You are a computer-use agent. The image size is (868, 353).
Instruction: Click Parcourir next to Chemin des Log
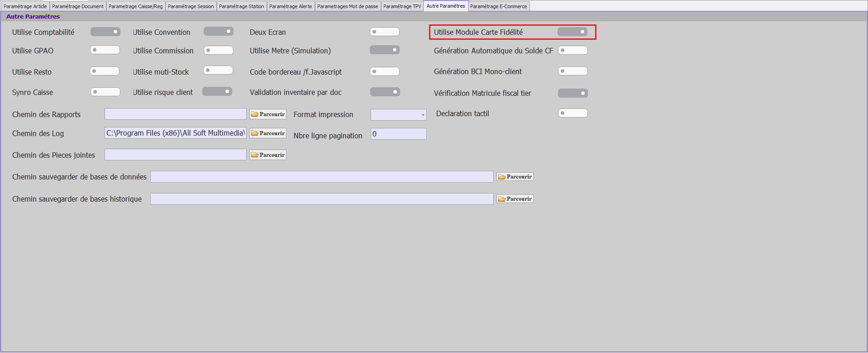tap(268, 133)
